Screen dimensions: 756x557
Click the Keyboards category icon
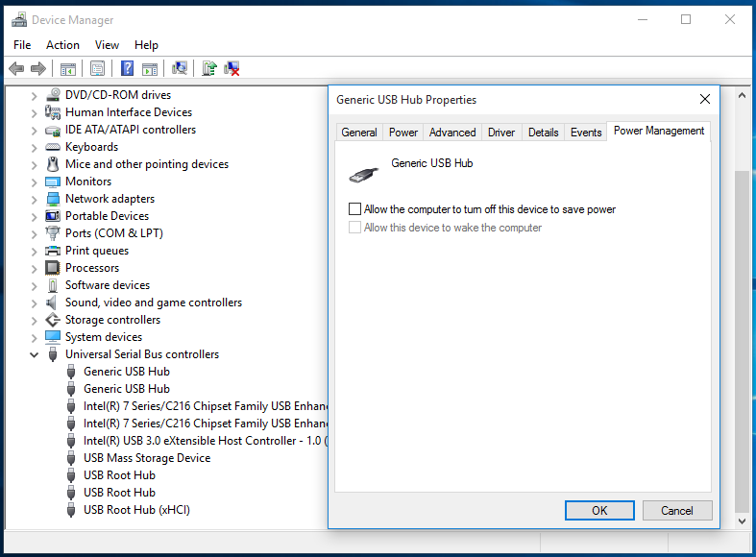click(53, 147)
